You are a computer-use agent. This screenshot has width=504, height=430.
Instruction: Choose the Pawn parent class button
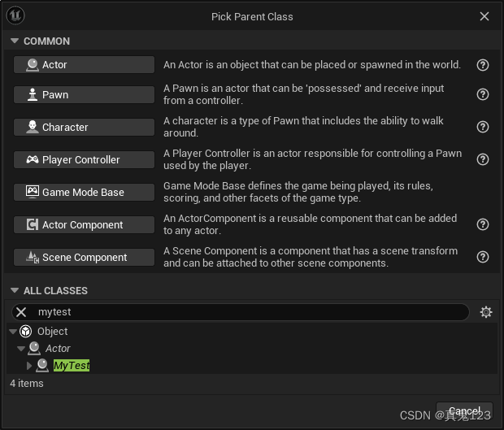coord(84,95)
